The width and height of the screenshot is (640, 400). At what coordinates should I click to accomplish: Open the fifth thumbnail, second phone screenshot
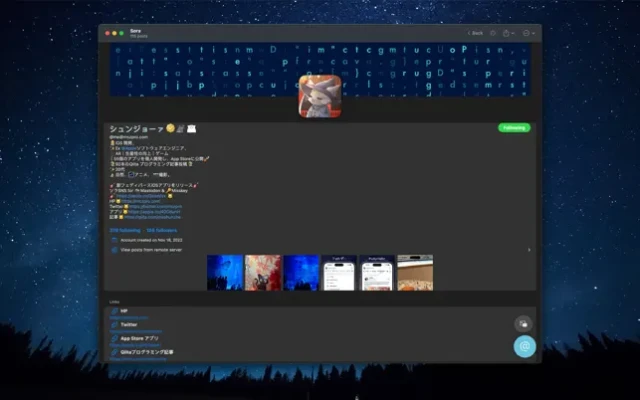(x=377, y=273)
